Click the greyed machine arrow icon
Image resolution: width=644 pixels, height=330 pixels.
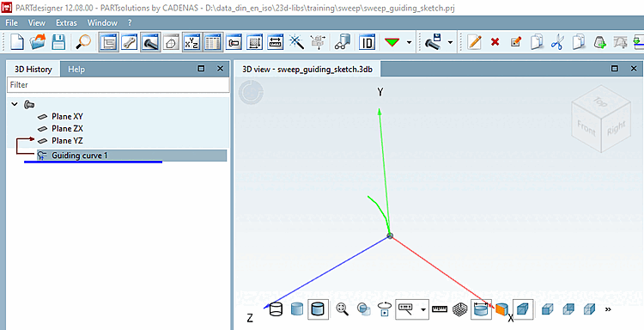[318, 42]
